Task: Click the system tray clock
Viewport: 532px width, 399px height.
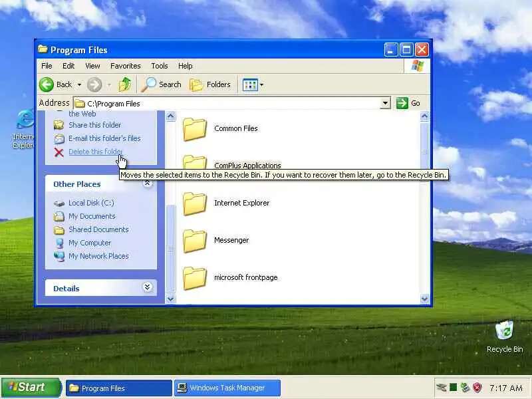Action: [506, 388]
